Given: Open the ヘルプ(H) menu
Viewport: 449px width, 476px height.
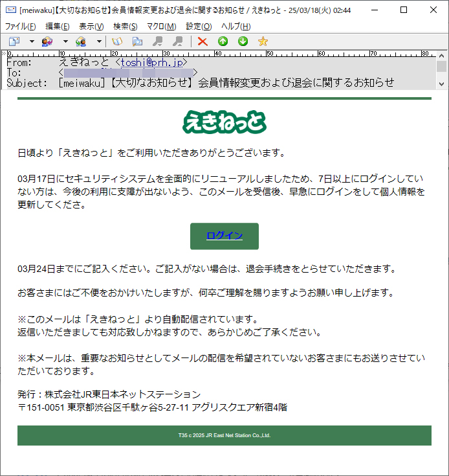Looking at the screenshot, I should (235, 27).
